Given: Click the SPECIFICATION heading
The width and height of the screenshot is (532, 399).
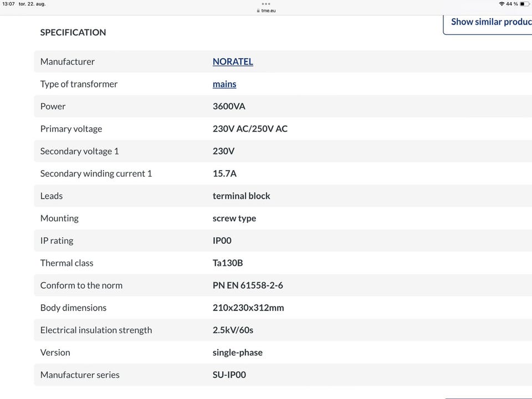Looking at the screenshot, I should point(73,32).
